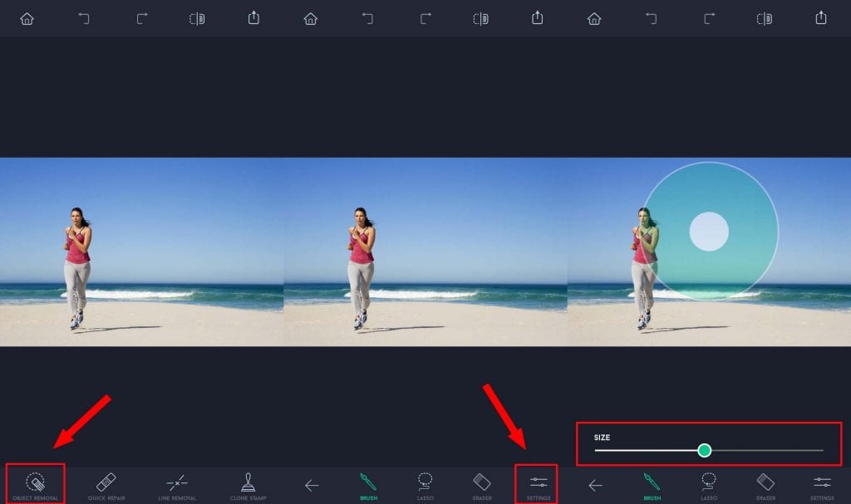Tap the woman in middle screen photo
Screen dimensions: 851x504
click(362, 267)
